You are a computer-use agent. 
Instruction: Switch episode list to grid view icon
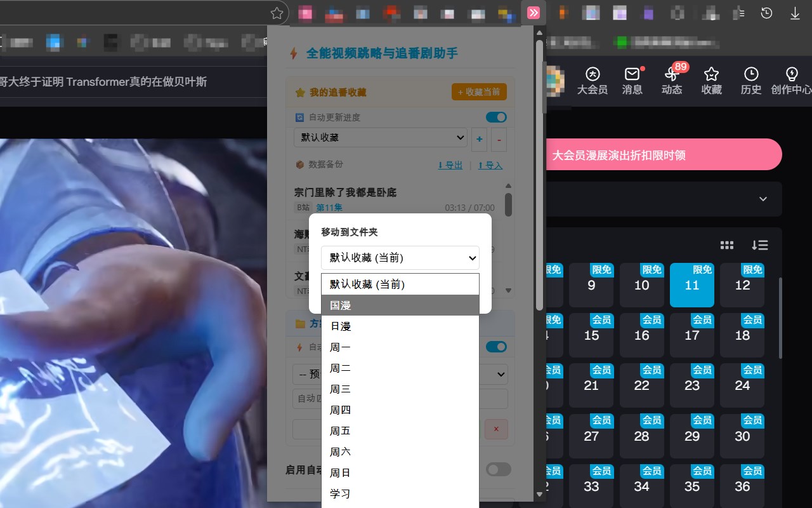tap(727, 245)
